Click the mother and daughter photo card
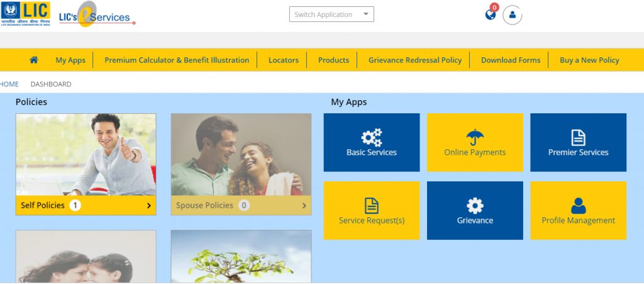This screenshot has height=284, width=644. point(86,256)
